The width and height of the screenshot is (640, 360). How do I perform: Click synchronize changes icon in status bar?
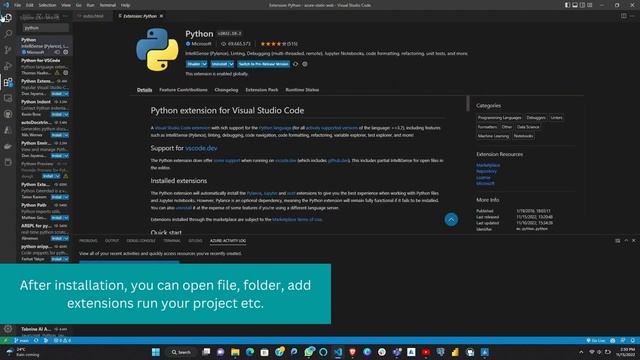[36, 340]
